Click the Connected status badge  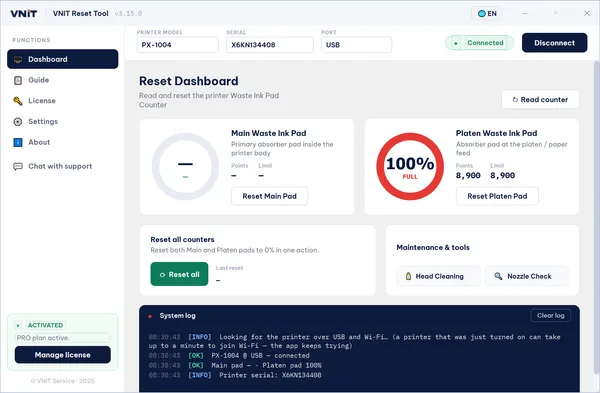[x=479, y=43]
